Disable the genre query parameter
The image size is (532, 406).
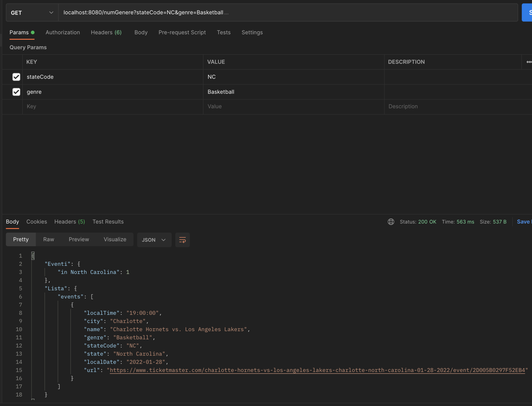pyautogui.click(x=16, y=92)
